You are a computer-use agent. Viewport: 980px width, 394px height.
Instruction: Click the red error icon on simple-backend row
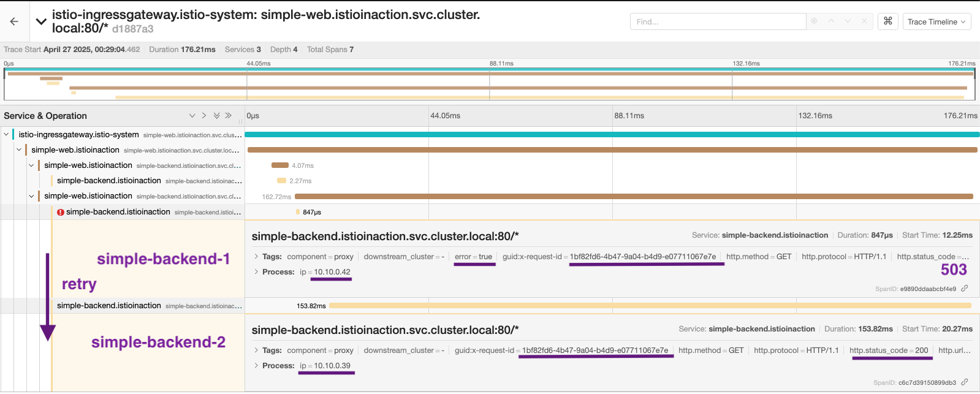click(61, 212)
